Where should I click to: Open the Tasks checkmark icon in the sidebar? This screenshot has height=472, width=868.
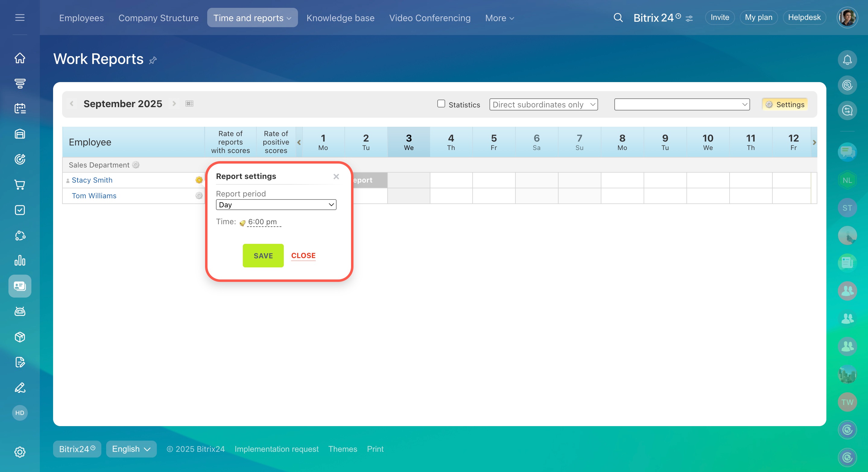(x=20, y=210)
